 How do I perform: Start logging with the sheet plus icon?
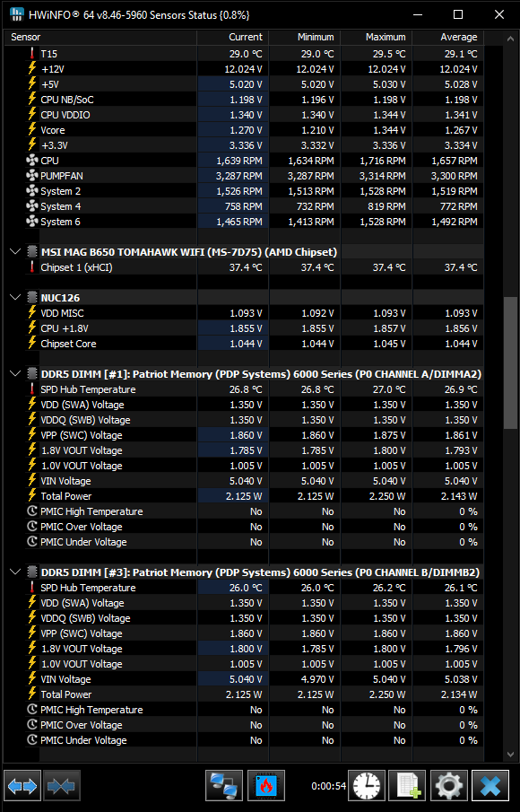coord(407,786)
